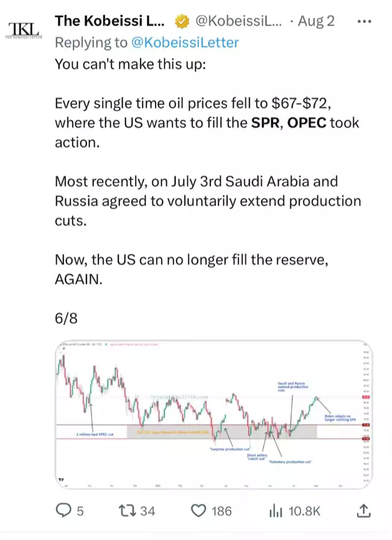Screen dimensions: 392x540
Task: Open "The Kobeissi L..." display name
Action: (111, 21)
